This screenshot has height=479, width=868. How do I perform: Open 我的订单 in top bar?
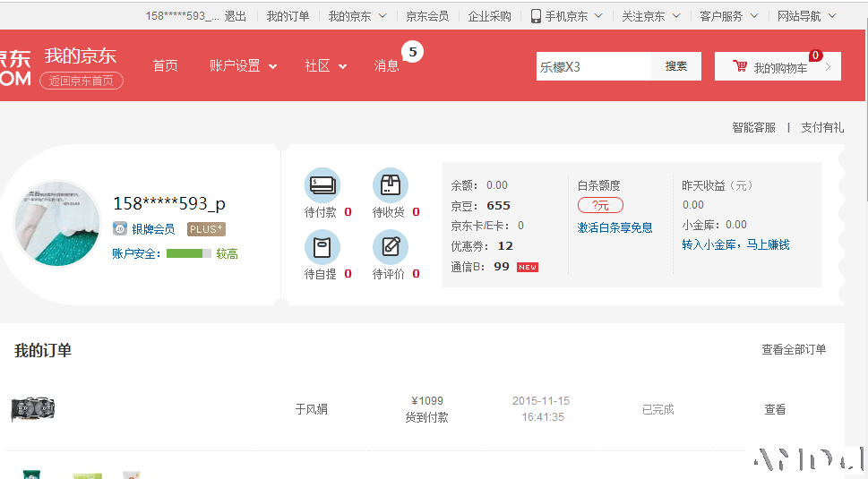[x=288, y=16]
